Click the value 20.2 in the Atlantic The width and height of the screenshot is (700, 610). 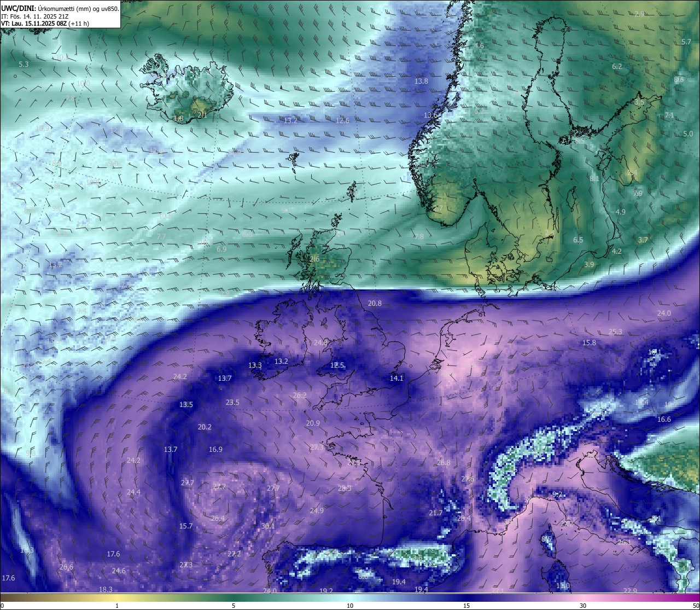click(205, 427)
